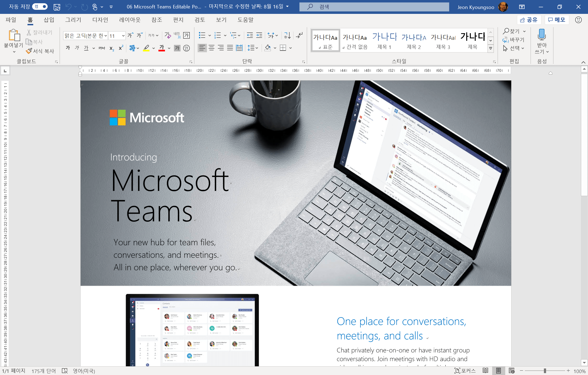Screen dimensions: 588x375
Task: Click the Format Painter (서식 복사) icon
Action: pos(29,51)
